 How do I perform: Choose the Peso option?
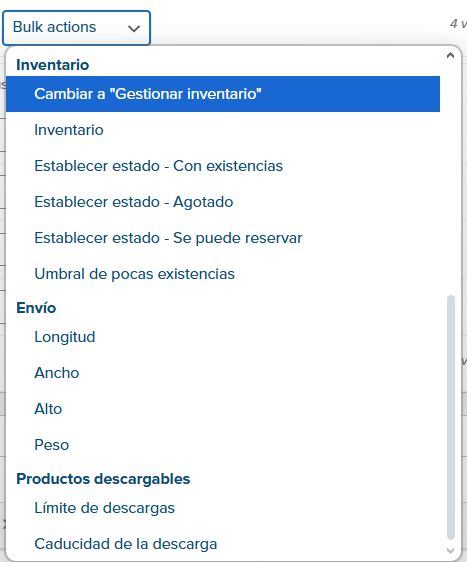pos(223,445)
